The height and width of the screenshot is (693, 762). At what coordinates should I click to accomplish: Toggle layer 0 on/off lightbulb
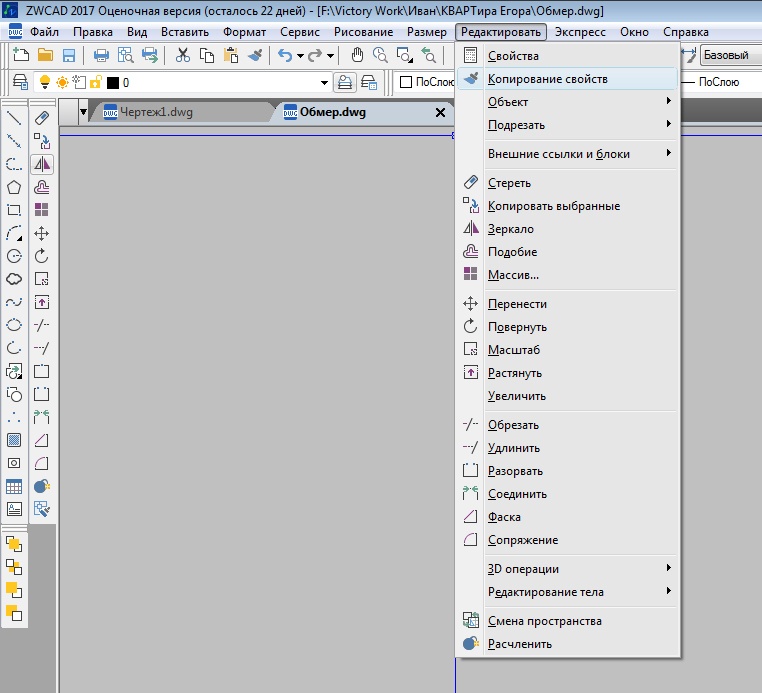tap(45, 82)
